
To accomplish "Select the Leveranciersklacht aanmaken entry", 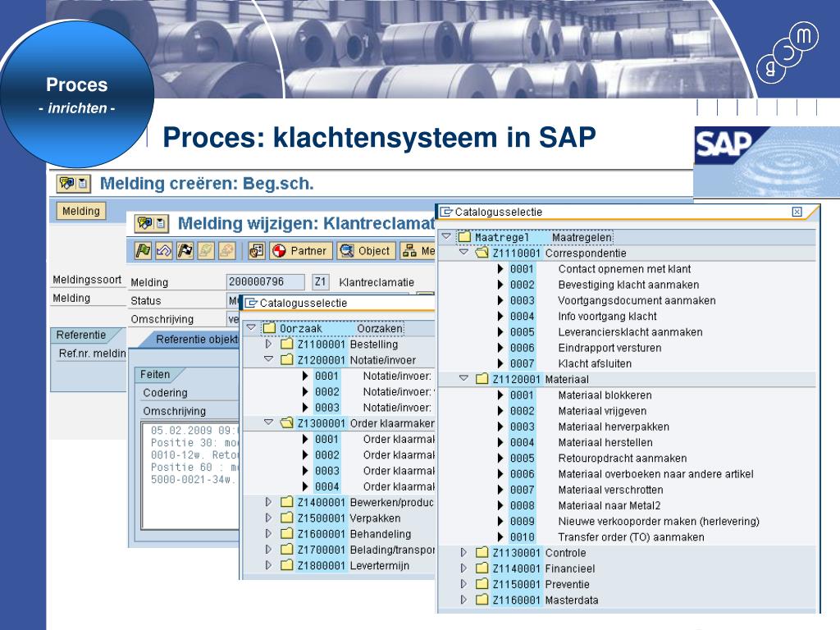I will click(630, 332).
